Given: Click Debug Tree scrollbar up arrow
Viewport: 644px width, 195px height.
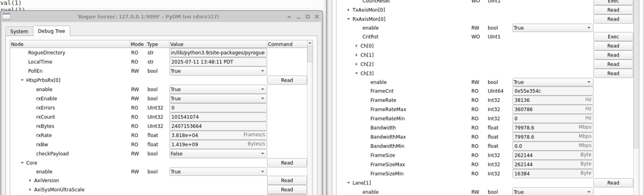Looking at the screenshot, I should click(x=310, y=43).
